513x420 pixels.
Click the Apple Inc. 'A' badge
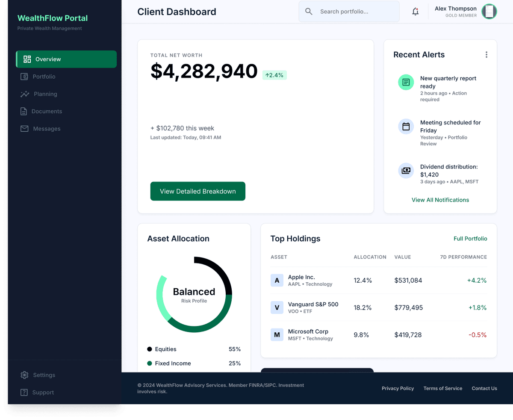point(277,281)
